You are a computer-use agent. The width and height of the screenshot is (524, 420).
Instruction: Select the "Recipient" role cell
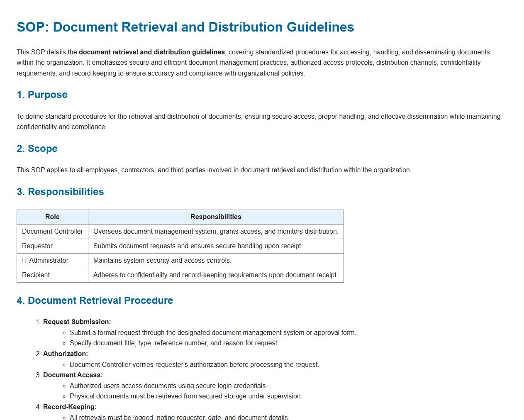[36, 275]
